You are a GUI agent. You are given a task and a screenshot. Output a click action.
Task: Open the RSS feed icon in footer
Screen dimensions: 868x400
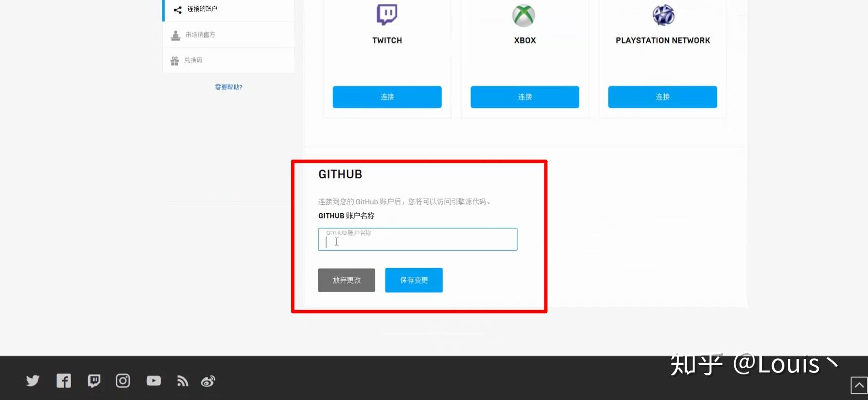click(183, 381)
